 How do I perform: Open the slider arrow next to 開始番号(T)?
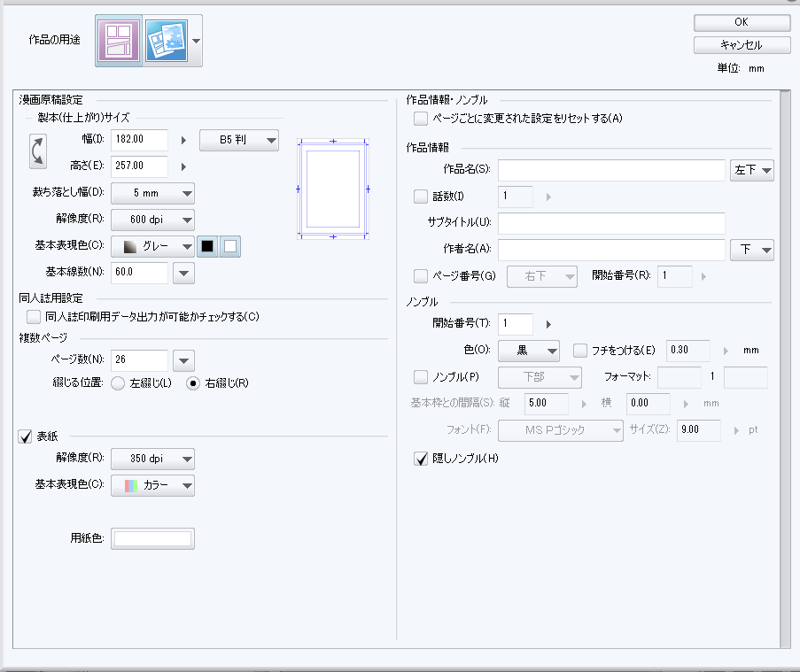pos(548,324)
